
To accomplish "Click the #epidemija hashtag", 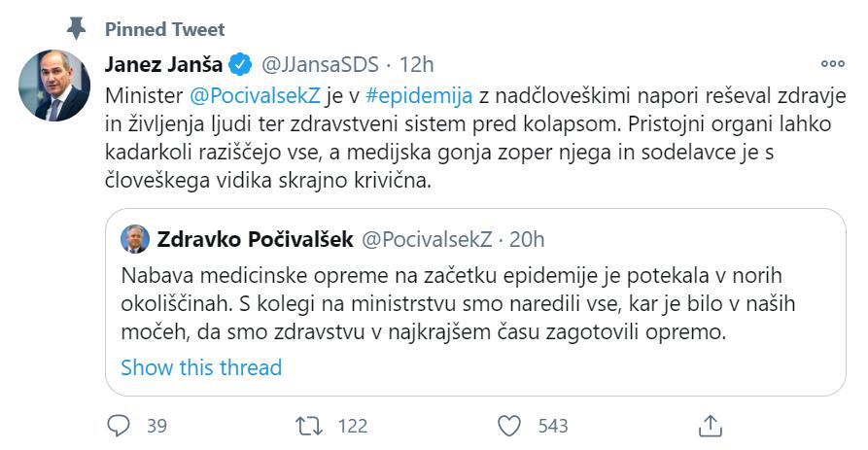I will tap(418, 96).
